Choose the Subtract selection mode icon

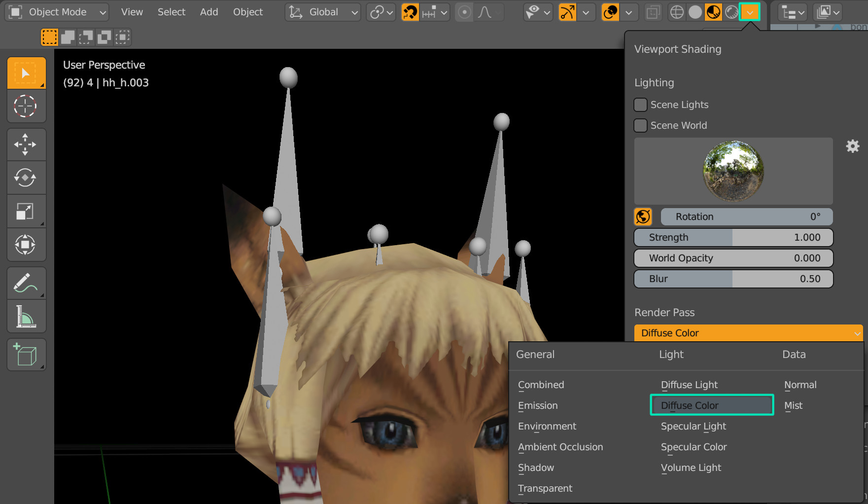pos(86,37)
